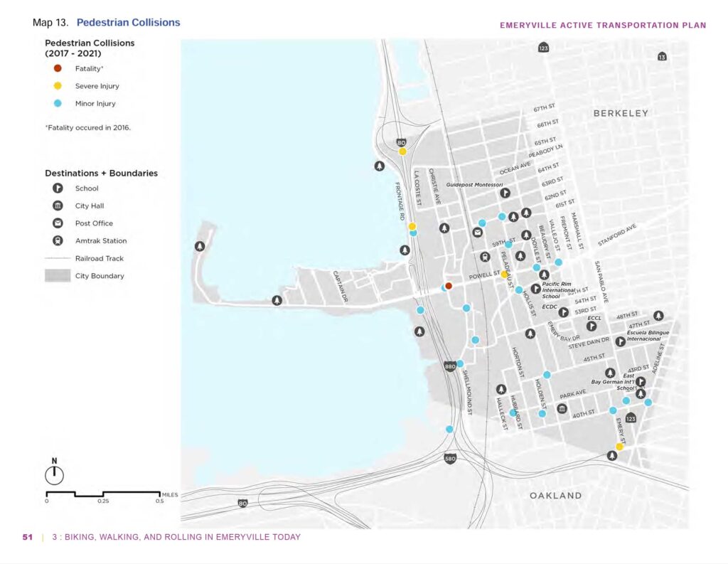The width and height of the screenshot is (728, 564).
Task: Click the Post Office legend icon
Action: click(x=58, y=223)
